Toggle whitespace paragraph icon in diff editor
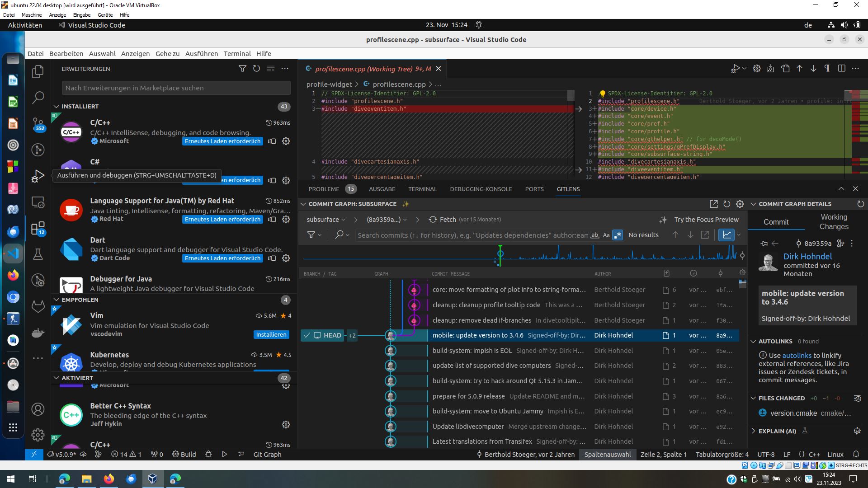This screenshot has width=868, height=488. pos(827,69)
